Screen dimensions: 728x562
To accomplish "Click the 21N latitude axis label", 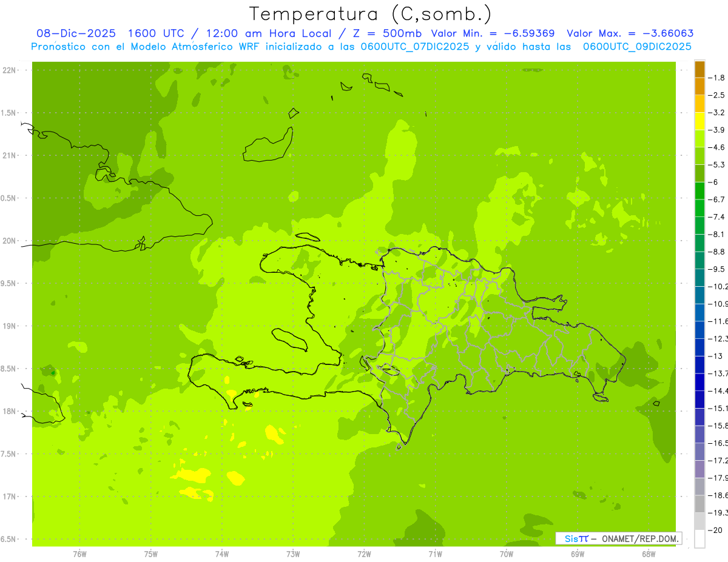I will click(10, 155).
